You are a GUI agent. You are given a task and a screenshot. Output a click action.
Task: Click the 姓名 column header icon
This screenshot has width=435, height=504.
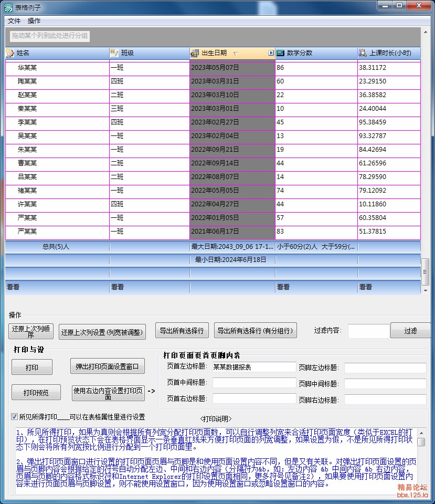[x=10, y=53]
